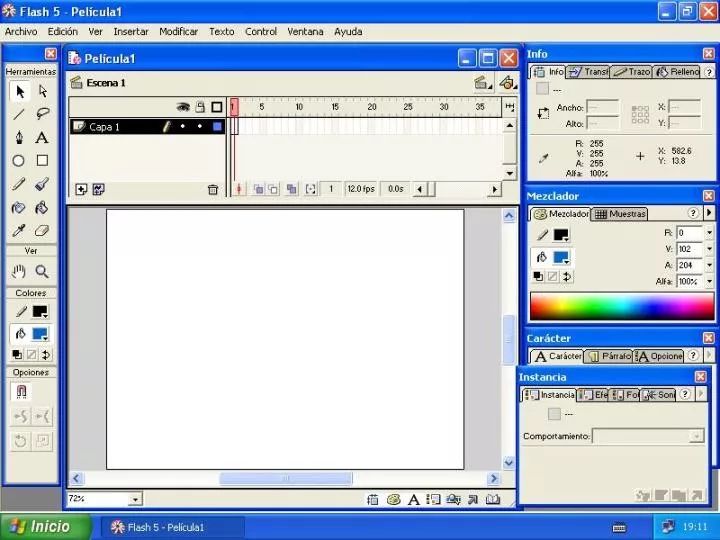720x540 pixels.
Task: Open the Comportamiento dropdown
Action: pyautogui.click(x=697, y=436)
